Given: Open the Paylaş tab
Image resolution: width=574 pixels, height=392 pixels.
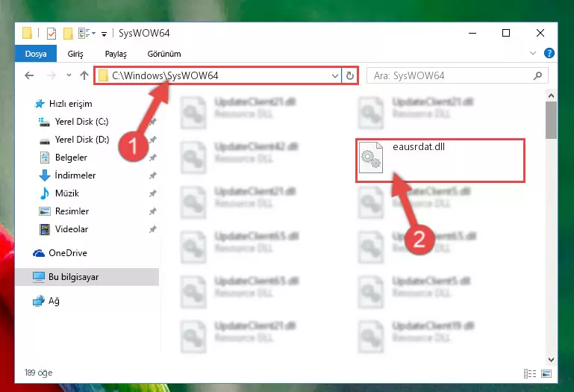Looking at the screenshot, I should 116,54.
